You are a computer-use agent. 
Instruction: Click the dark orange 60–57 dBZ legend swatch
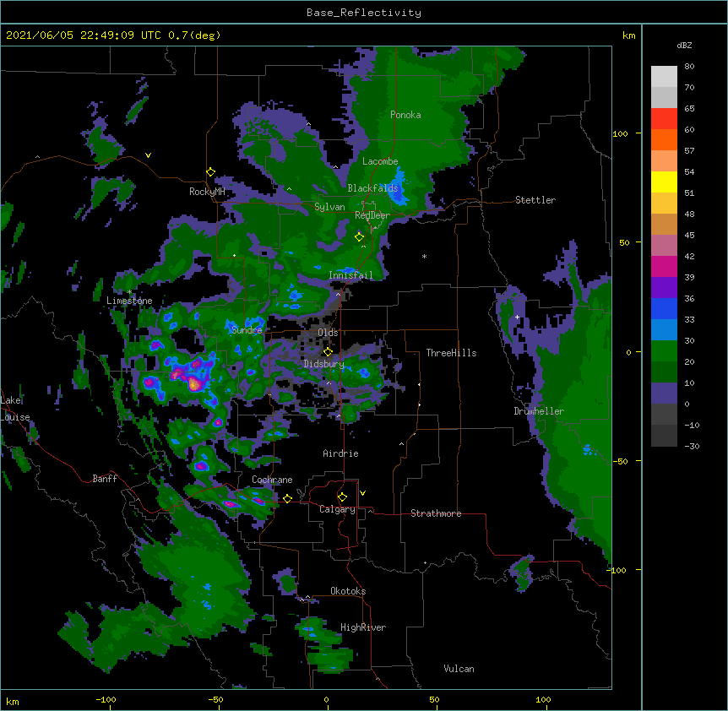(x=664, y=139)
